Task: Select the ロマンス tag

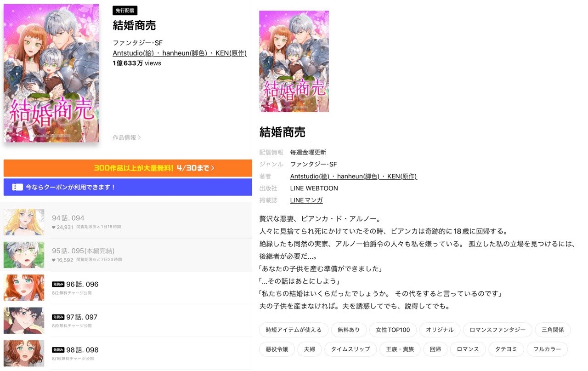Action: 468,349
